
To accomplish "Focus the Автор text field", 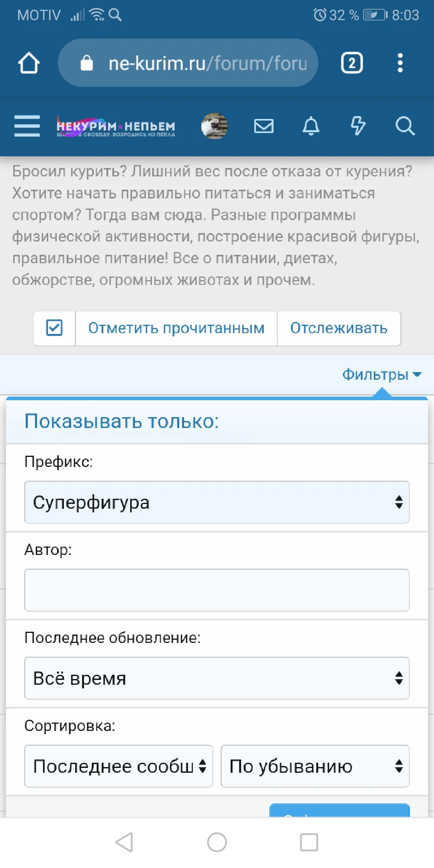I will pos(217,590).
